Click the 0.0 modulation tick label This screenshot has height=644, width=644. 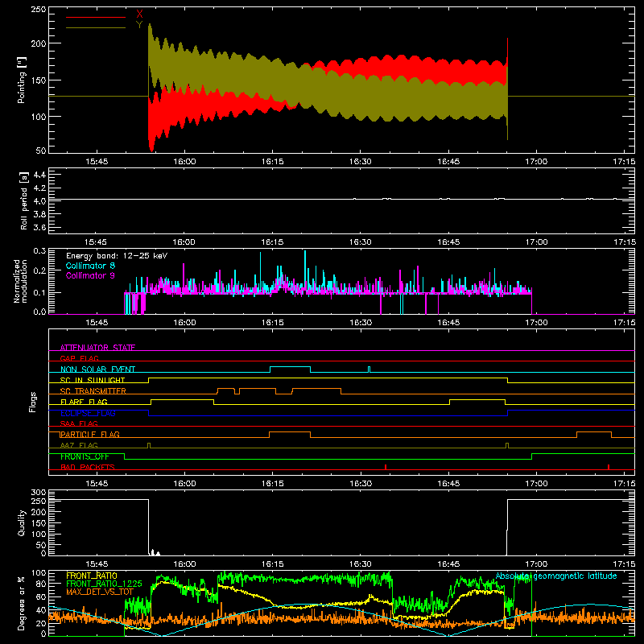[39, 312]
